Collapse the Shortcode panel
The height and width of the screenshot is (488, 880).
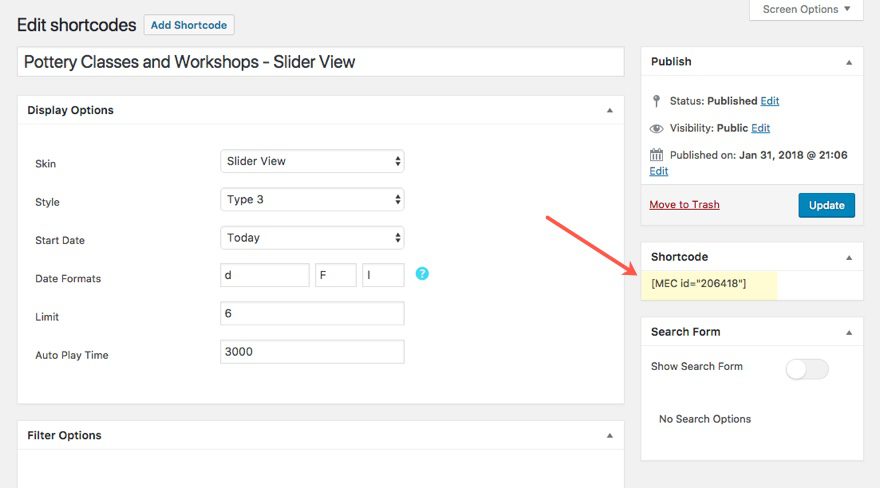click(849, 258)
